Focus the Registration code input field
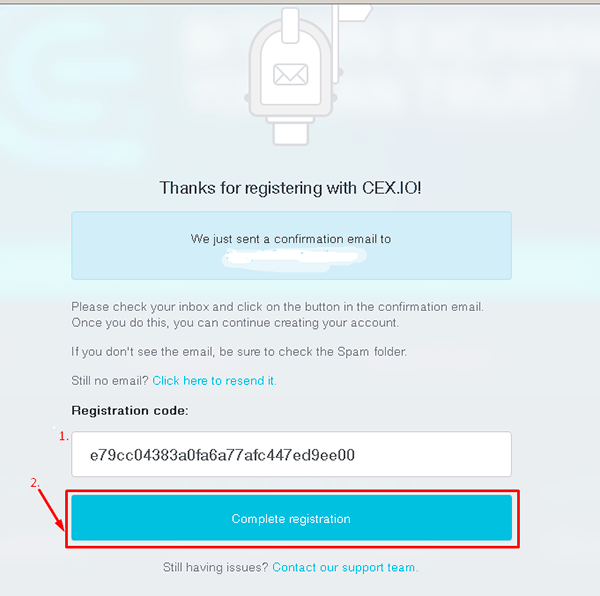Screen dimensions: 600x596 click(x=292, y=454)
